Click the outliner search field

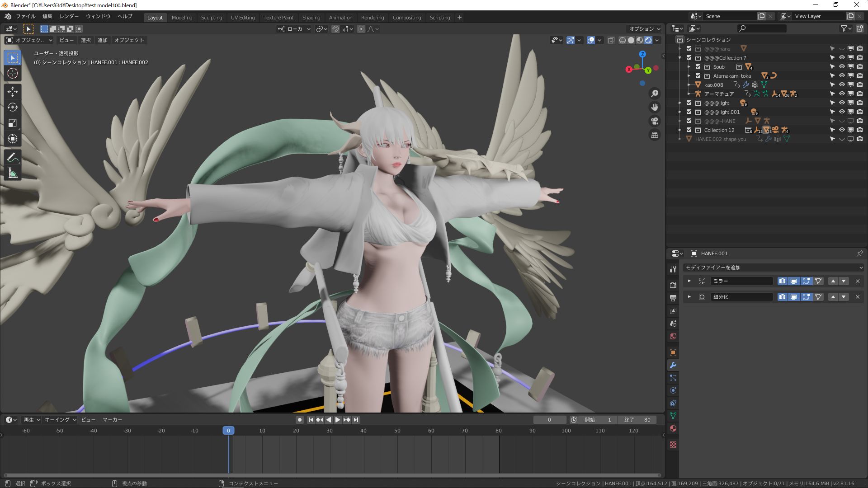[x=762, y=28]
